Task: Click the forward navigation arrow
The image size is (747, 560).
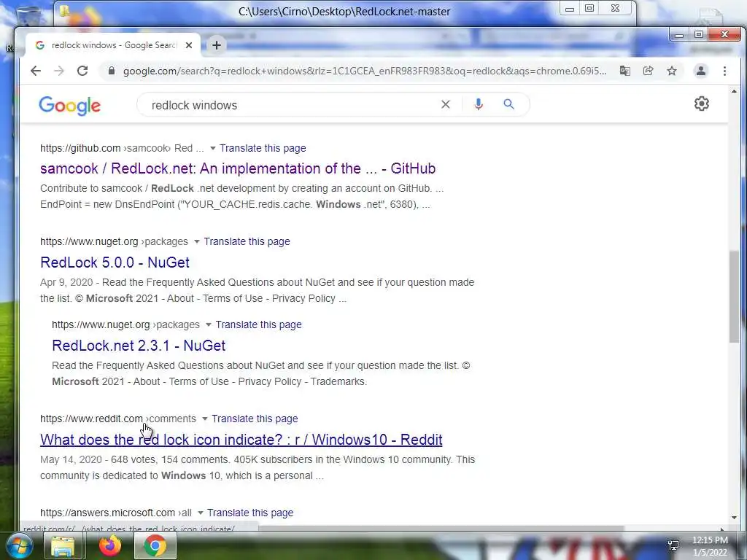Action: [59, 71]
